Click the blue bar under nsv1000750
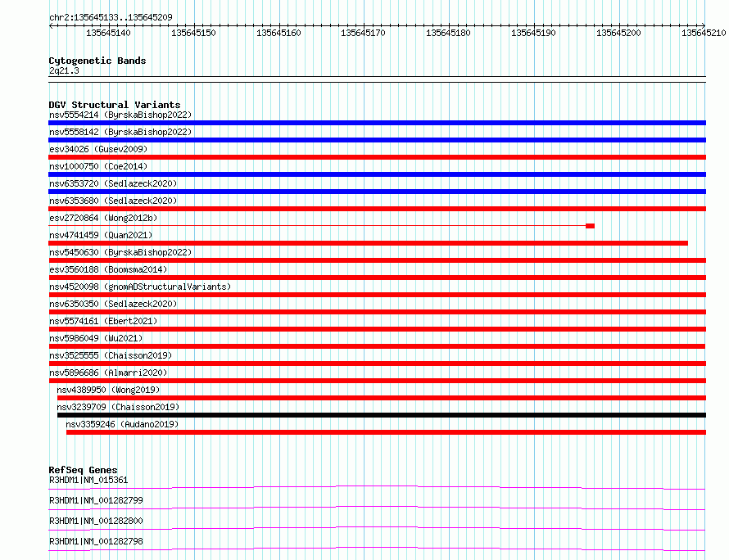This screenshot has height=560, width=729. pos(377,174)
